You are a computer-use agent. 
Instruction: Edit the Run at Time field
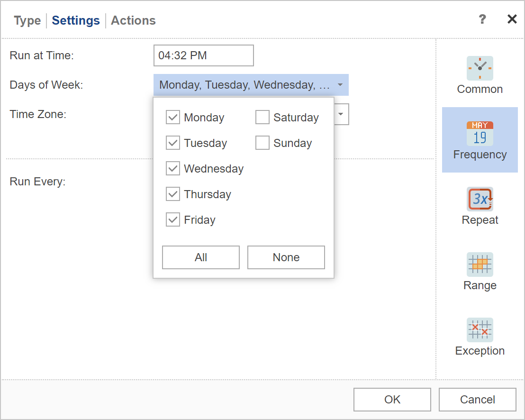[204, 55]
